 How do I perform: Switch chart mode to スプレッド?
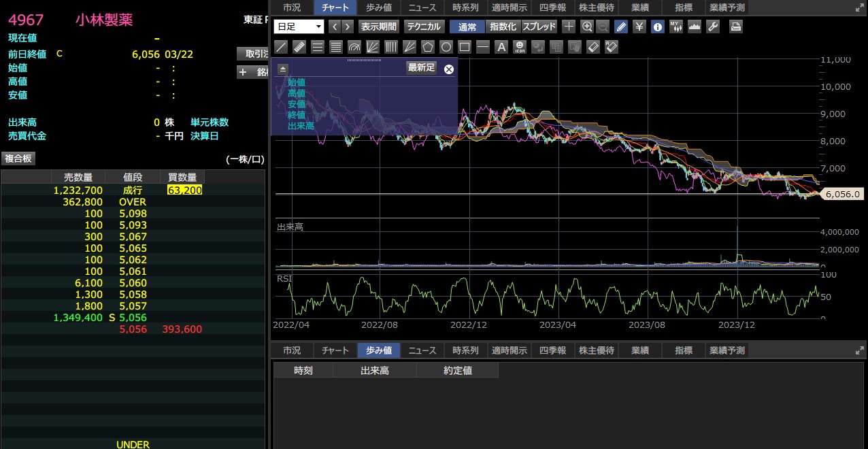[x=539, y=27]
